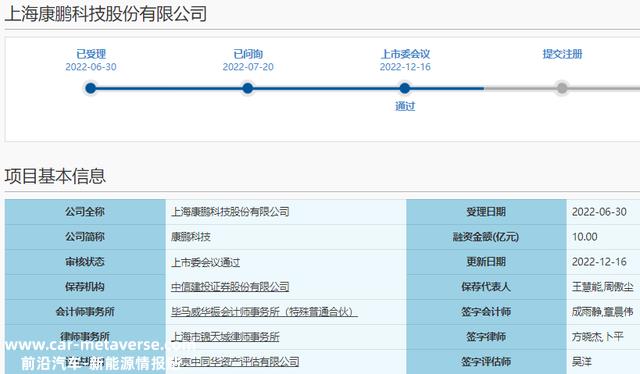The width and height of the screenshot is (640, 374).
Task: Click the 公司简称 header cell
Action: click(85, 237)
